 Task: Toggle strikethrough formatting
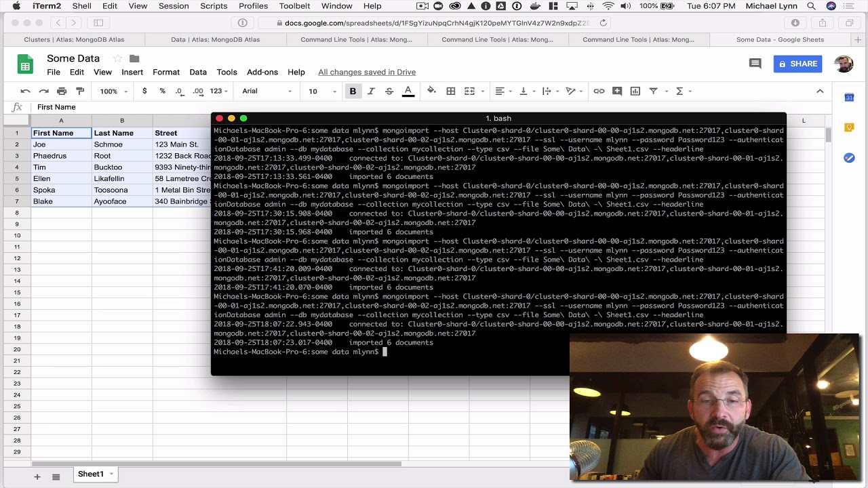point(389,91)
